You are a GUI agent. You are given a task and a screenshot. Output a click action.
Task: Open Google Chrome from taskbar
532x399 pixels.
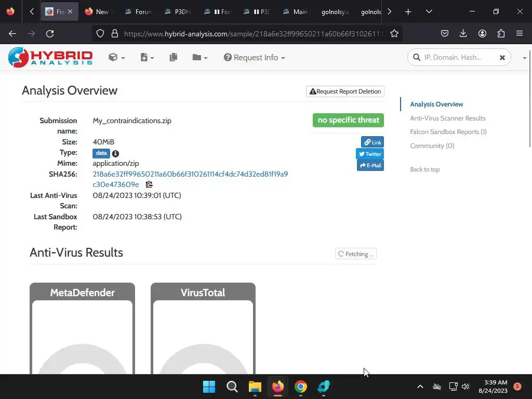tap(301, 387)
